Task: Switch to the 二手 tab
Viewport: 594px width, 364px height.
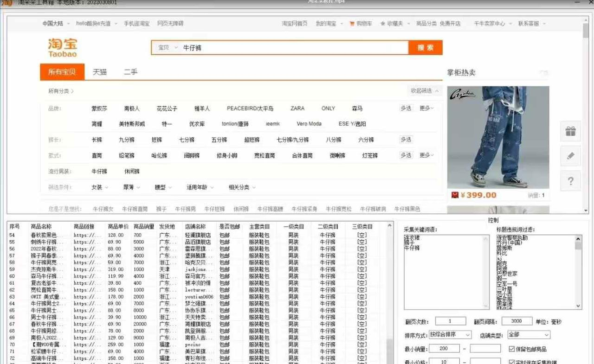Action: (x=130, y=72)
